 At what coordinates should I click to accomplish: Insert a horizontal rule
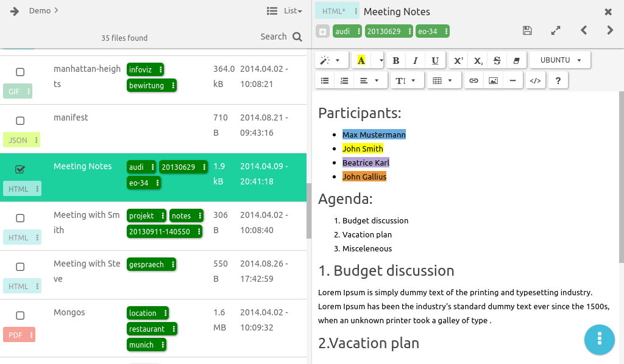click(x=512, y=80)
